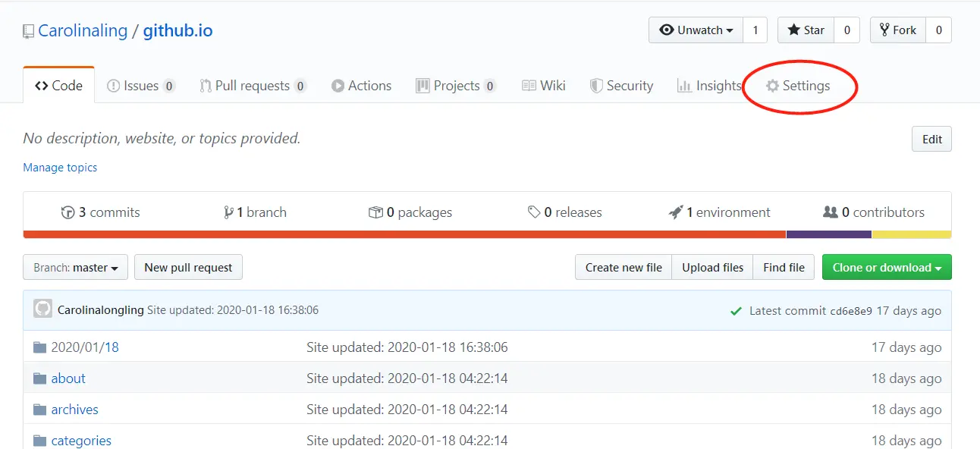980x449 pixels.
Task: Click '17 days ago' in the 2020/01/18 row
Action: tap(906, 347)
